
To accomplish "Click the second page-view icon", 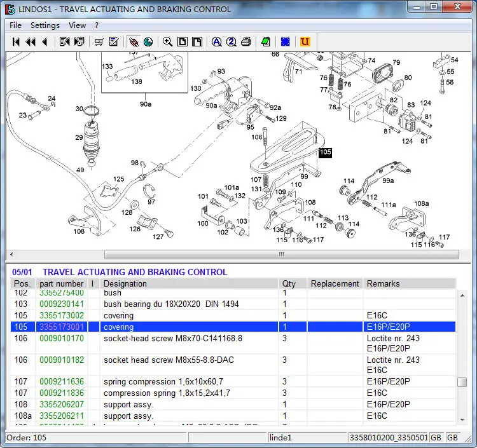I will pyautogui.click(x=197, y=42).
